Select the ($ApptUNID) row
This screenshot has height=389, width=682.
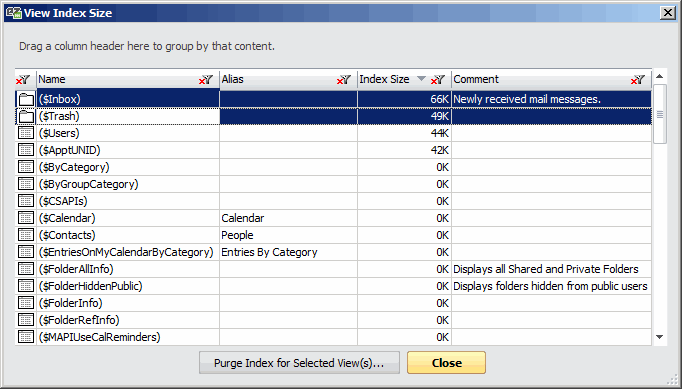(333, 150)
